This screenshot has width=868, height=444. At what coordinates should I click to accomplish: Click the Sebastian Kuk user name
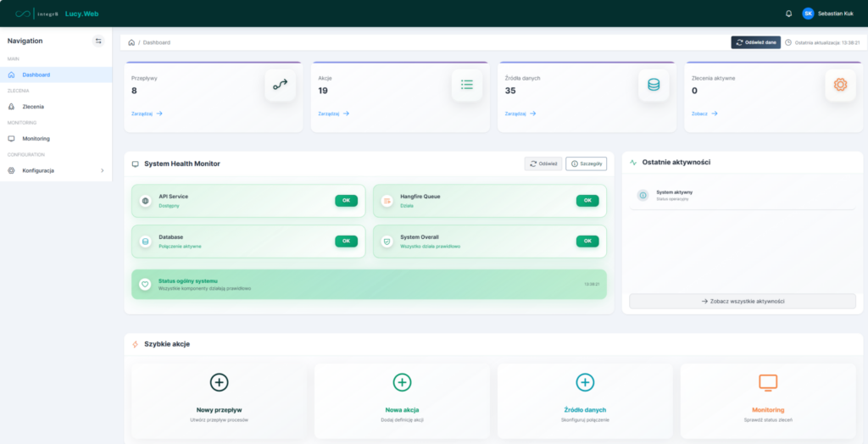[x=835, y=14]
